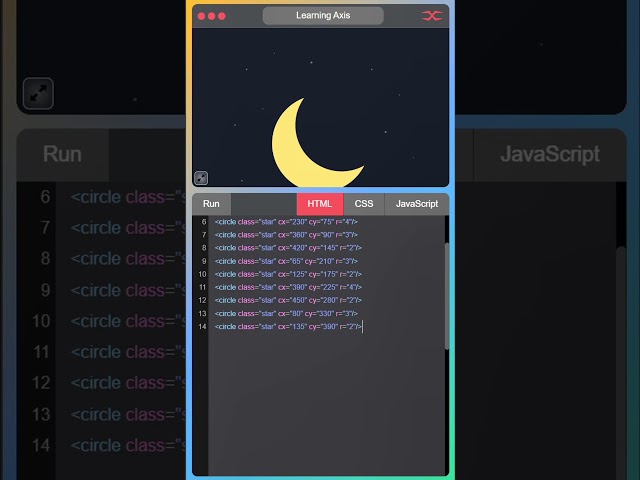The width and height of the screenshot is (640, 480).
Task: Click code line 9 with cx="65"
Action: point(286,261)
